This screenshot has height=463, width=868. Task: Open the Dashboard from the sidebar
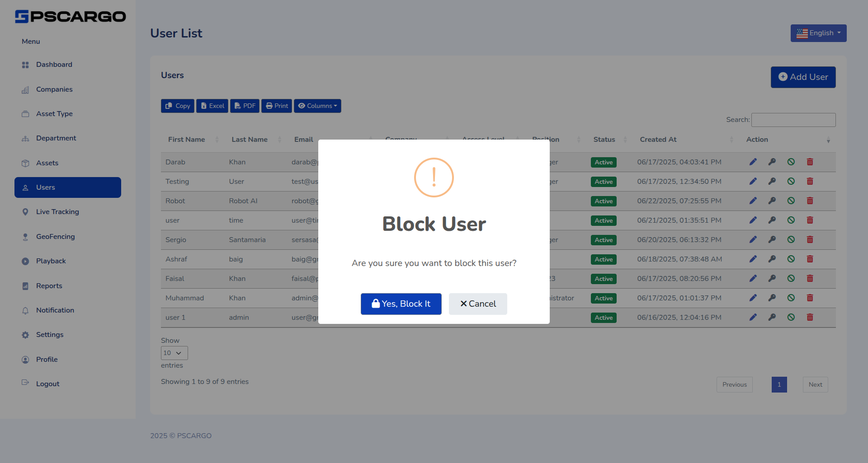[54, 65]
